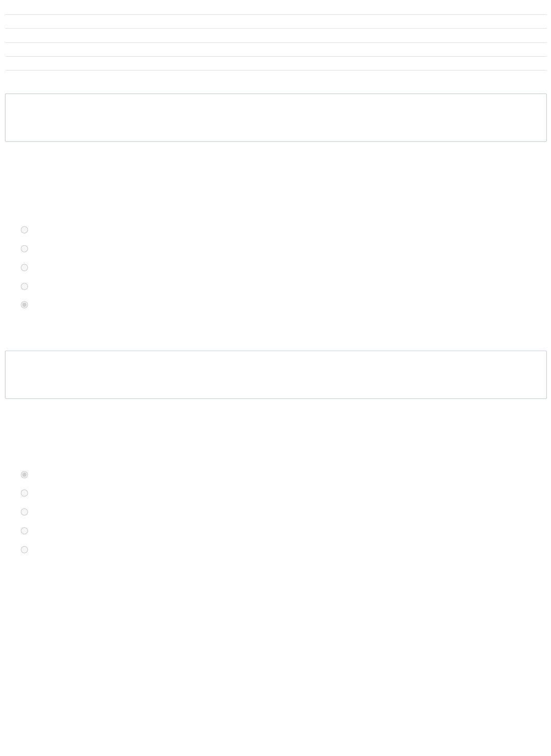This screenshot has width=551, height=756.
Task: Click the selected first radio in lower group
Action: pos(24,475)
